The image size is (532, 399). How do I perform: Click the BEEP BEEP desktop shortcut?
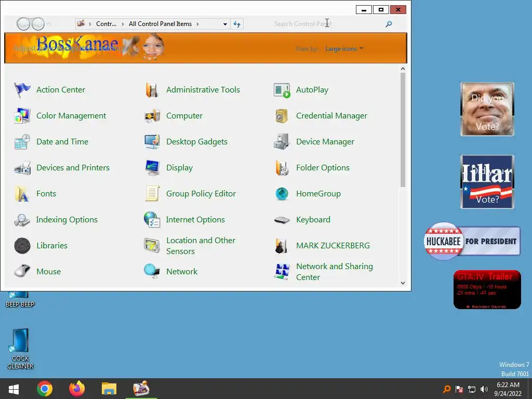click(x=20, y=300)
